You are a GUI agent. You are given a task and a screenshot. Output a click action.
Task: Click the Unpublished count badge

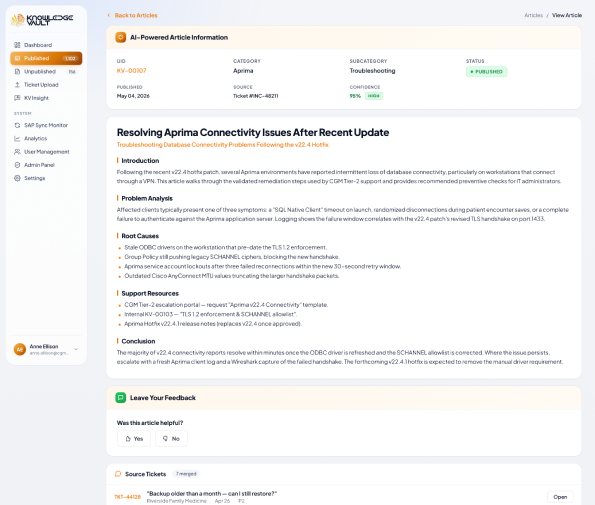point(72,72)
